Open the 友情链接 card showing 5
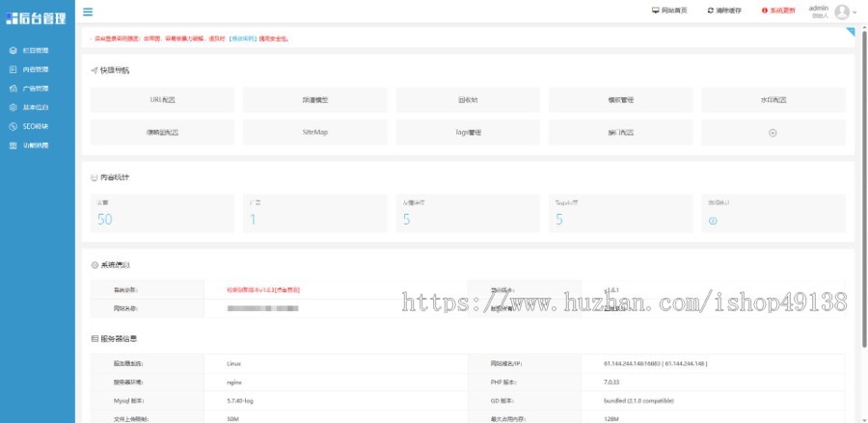868x423 pixels. 468,214
